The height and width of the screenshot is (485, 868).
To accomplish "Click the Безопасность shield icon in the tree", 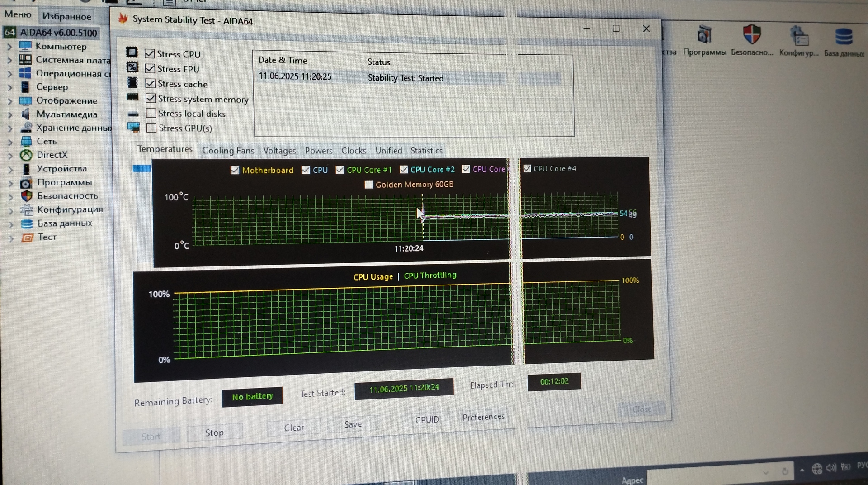I will pyautogui.click(x=27, y=196).
